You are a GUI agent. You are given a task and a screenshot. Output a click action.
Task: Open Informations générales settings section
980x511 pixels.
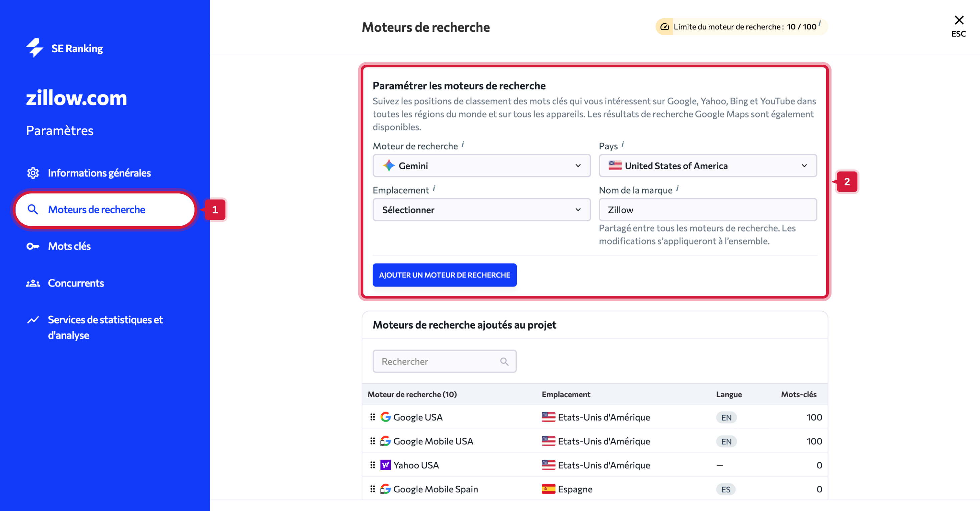click(x=99, y=173)
